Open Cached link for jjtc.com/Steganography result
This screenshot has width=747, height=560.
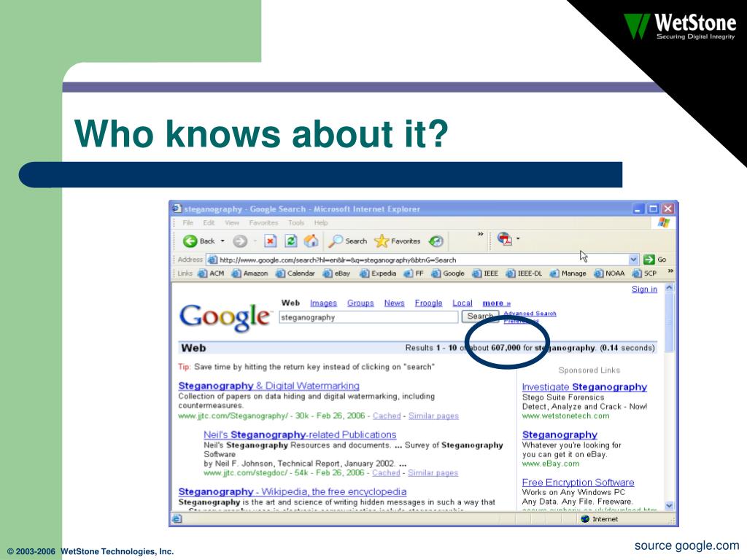click(387, 416)
